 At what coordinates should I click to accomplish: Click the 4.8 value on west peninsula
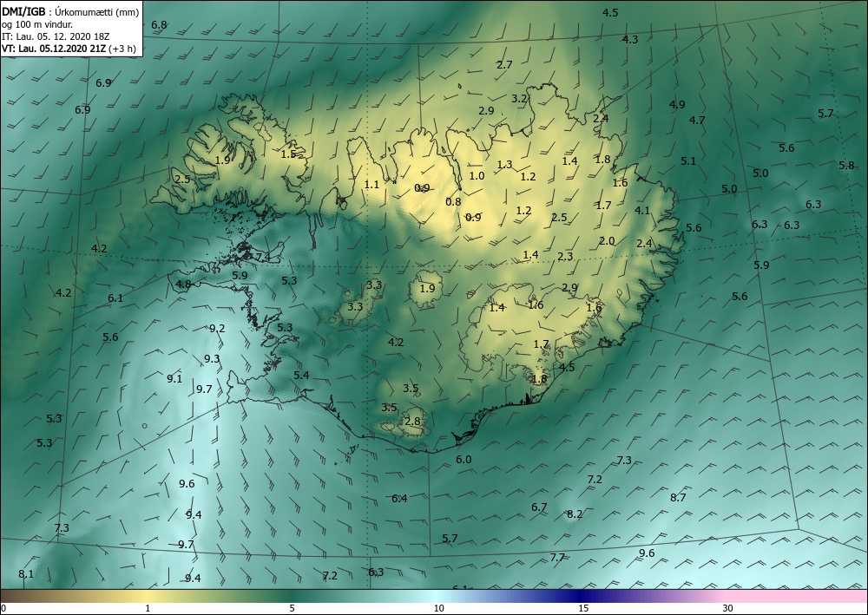(183, 285)
